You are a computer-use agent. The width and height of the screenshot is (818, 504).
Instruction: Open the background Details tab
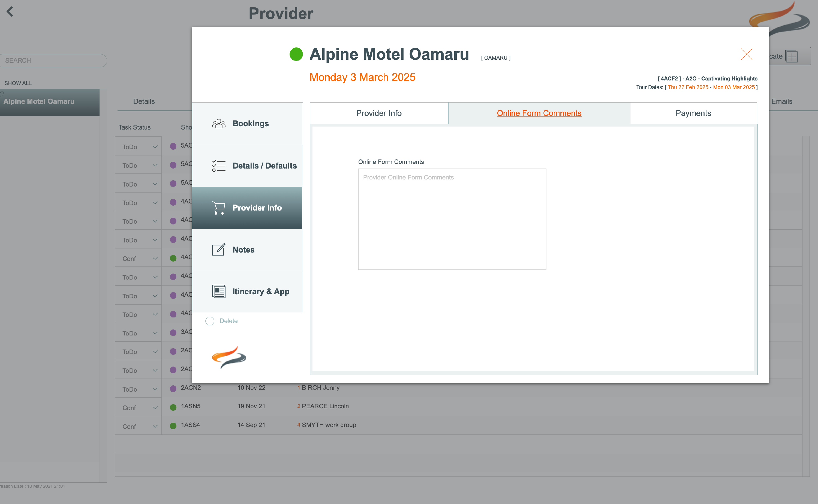tap(144, 101)
